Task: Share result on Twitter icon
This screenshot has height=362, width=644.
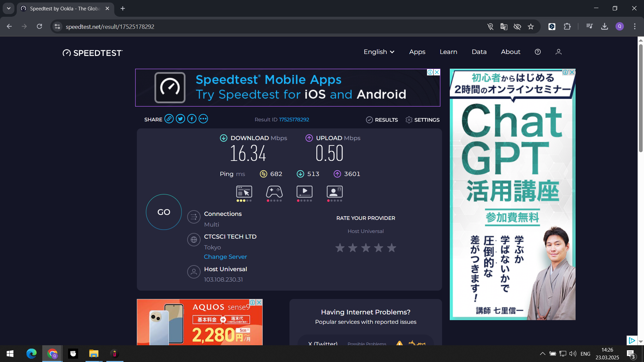Action: [180, 119]
